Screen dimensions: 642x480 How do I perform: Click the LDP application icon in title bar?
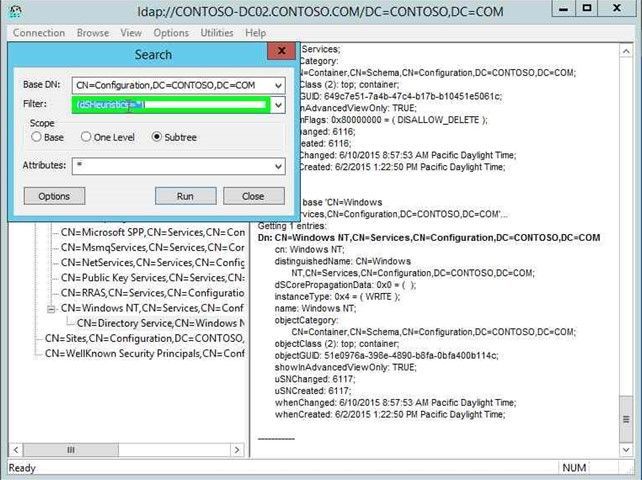click(x=15, y=11)
